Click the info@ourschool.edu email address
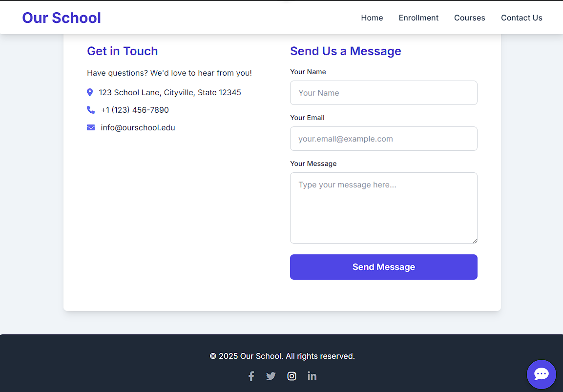Image resolution: width=563 pixels, height=392 pixels. 138,127
